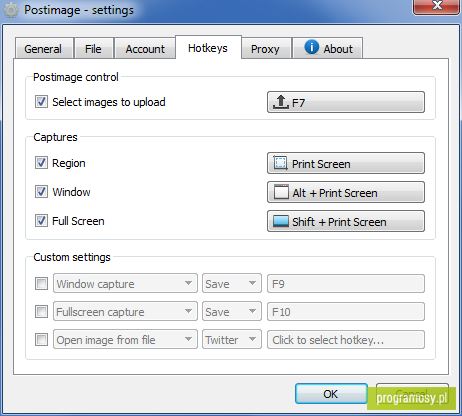Uncheck Select images to upload
The height and width of the screenshot is (416, 462).
(x=41, y=101)
